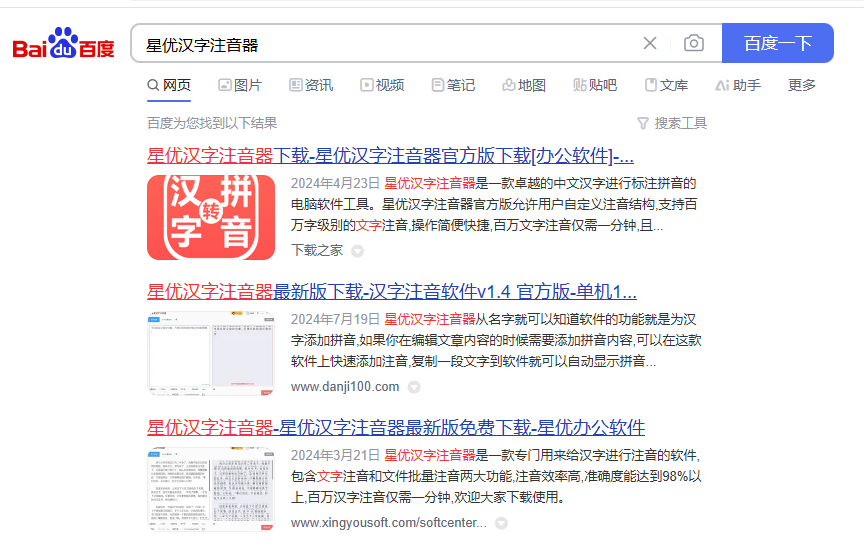
Task: Click the text 百度为您找到以下结果
Action: coord(212,123)
